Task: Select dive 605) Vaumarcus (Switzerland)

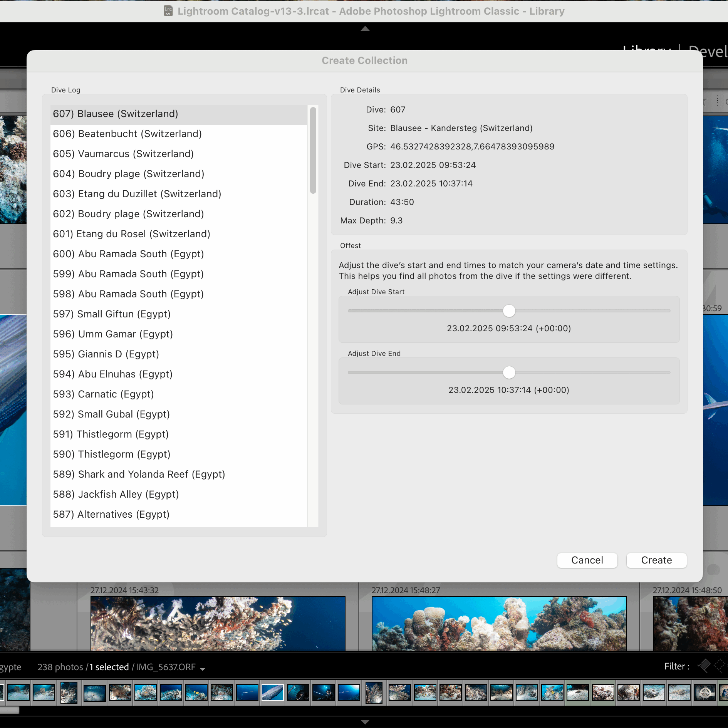Action: pyautogui.click(x=179, y=154)
